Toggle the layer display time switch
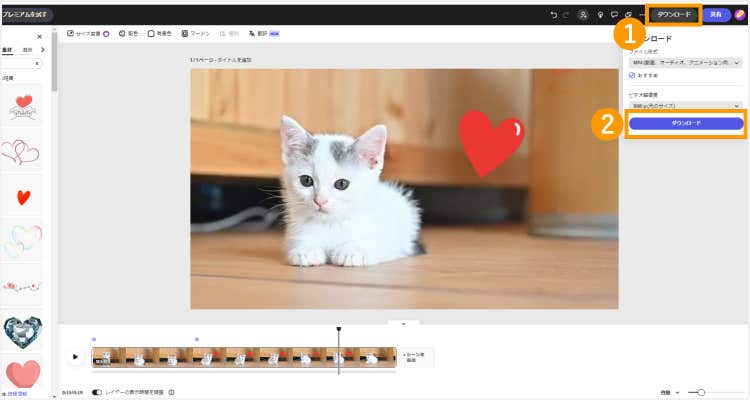The width and height of the screenshot is (750, 400). [97, 392]
